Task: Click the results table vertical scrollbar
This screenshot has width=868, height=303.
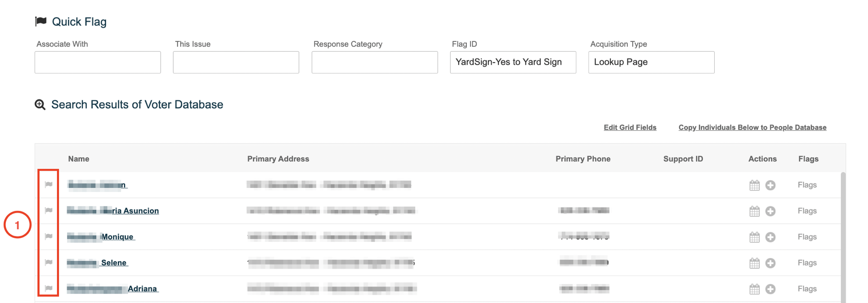Action: (x=843, y=237)
